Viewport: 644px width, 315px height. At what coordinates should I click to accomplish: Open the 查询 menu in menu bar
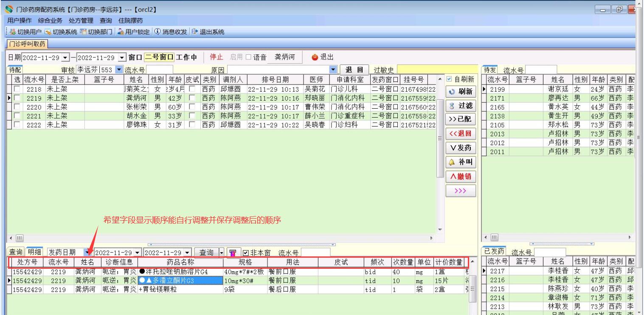coord(106,20)
